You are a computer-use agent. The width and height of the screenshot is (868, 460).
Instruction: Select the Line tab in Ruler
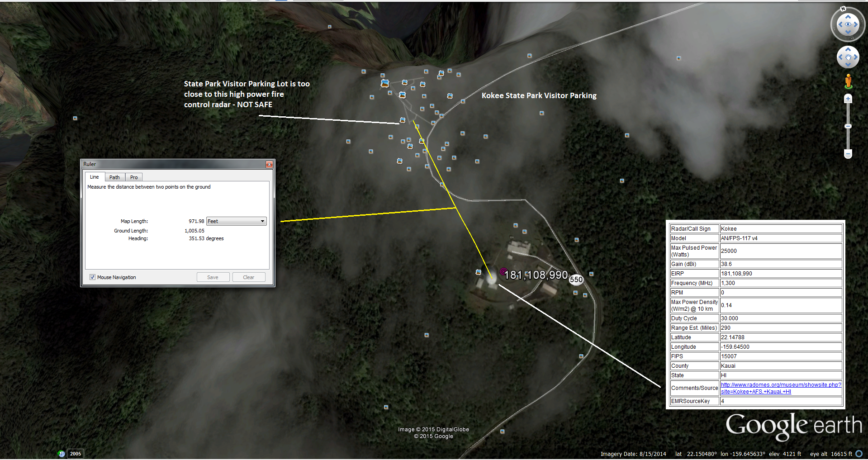point(95,177)
